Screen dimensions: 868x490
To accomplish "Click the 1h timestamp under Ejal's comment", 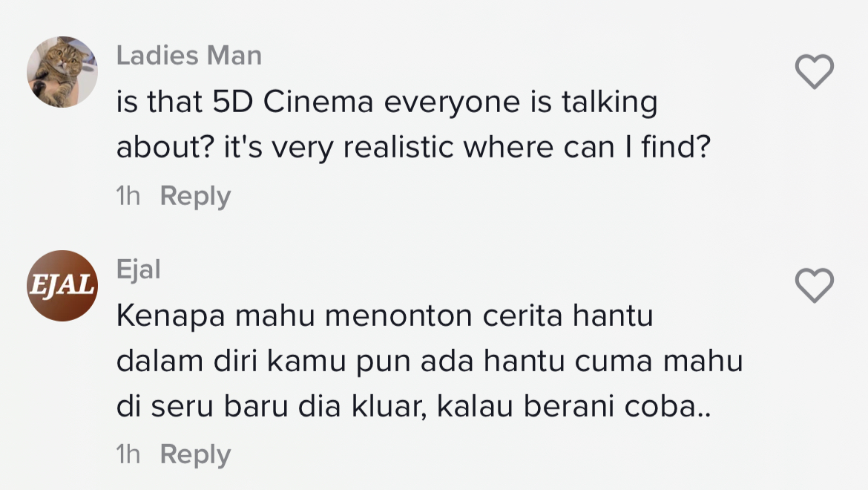I will [x=128, y=454].
